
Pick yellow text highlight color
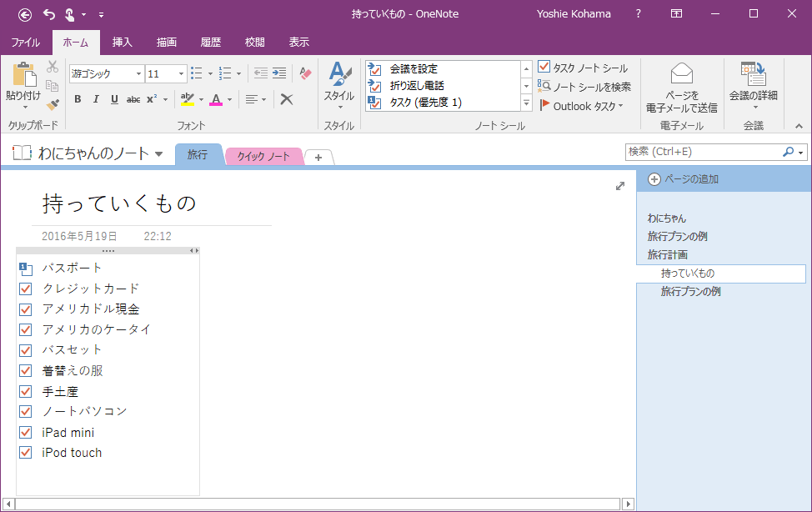[188, 99]
